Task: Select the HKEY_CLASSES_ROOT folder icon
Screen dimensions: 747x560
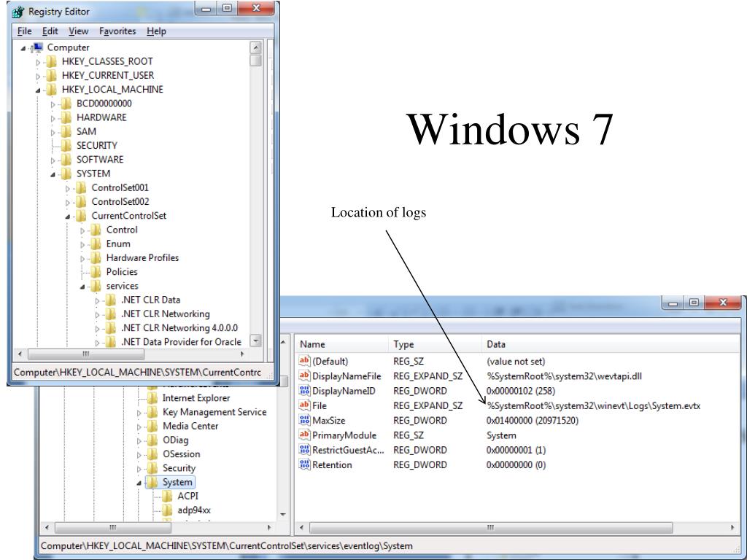Action: click(52, 61)
